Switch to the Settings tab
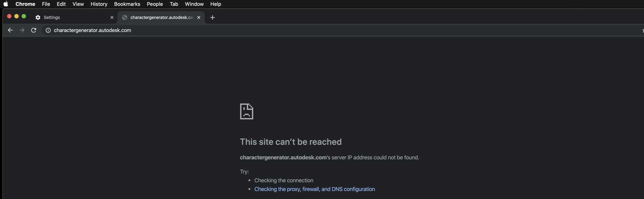This screenshot has width=644, height=199. pos(74,17)
